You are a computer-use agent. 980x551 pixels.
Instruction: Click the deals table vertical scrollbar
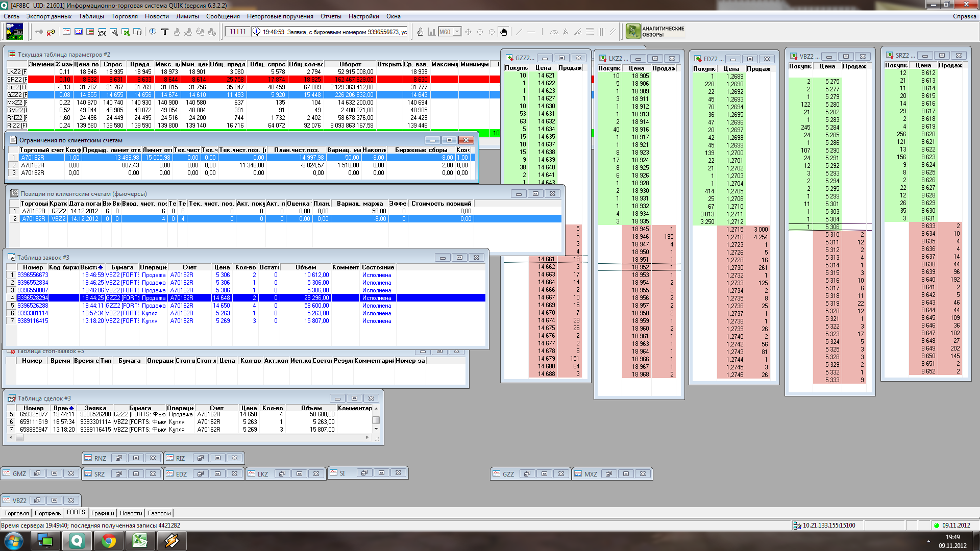(x=376, y=420)
